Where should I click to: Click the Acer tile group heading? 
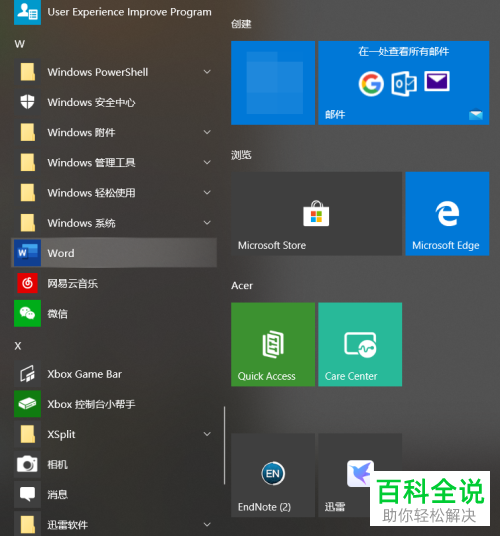(x=242, y=285)
